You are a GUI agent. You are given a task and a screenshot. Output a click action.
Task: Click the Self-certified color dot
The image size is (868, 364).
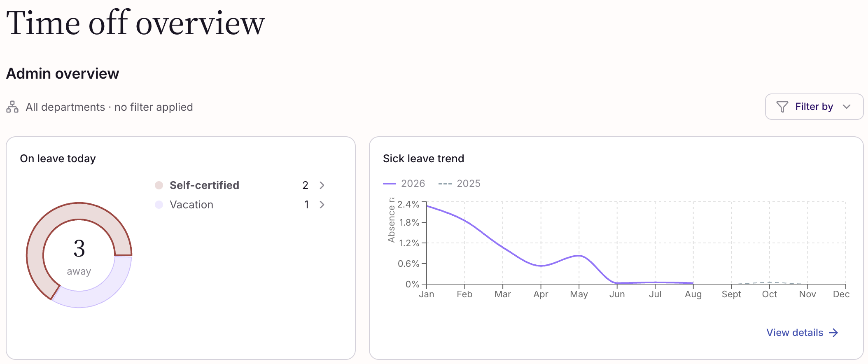pos(159,185)
